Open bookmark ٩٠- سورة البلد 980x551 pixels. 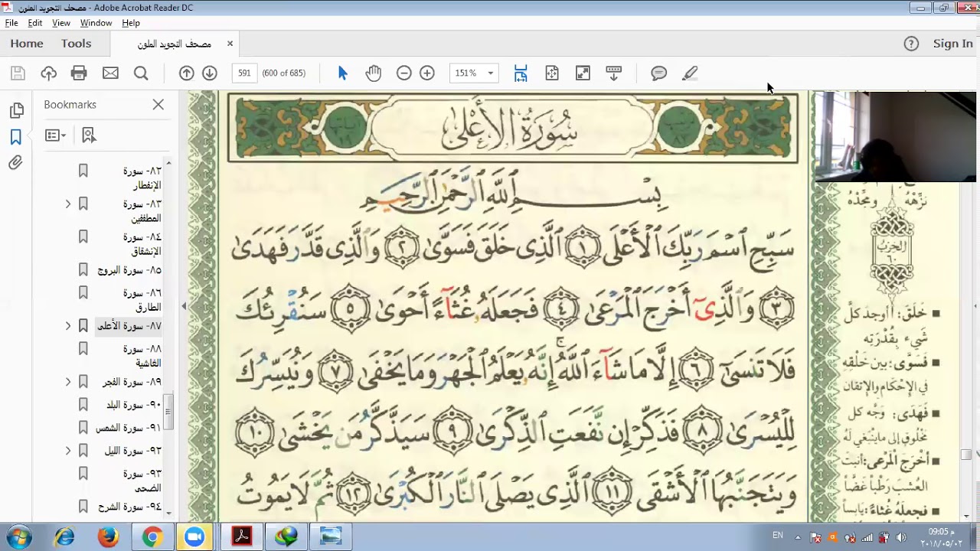coord(134,405)
